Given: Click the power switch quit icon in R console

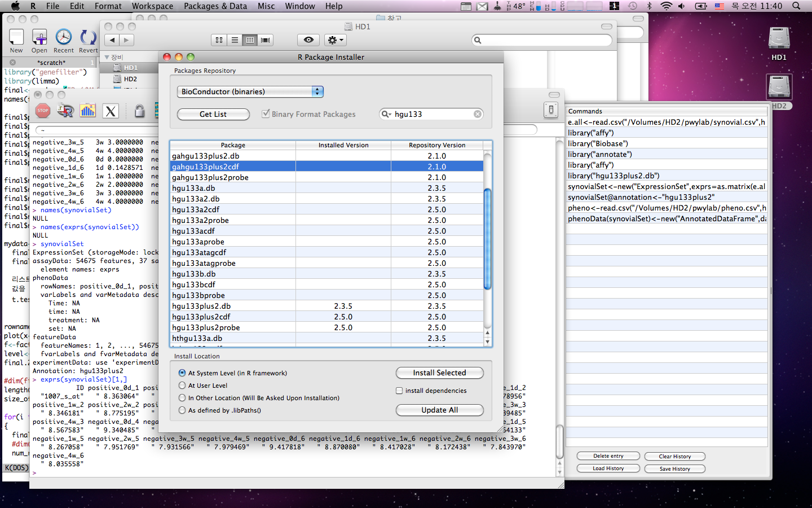Looking at the screenshot, I should (x=551, y=110).
